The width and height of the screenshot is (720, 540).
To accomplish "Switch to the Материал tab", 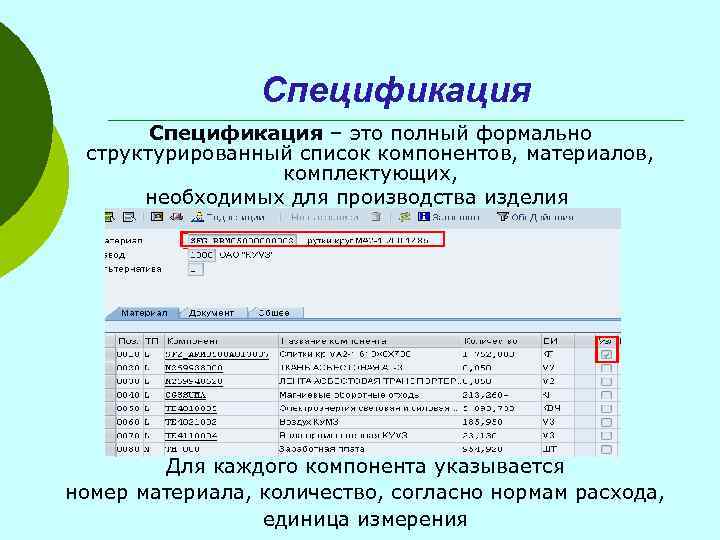I will click(x=144, y=313).
